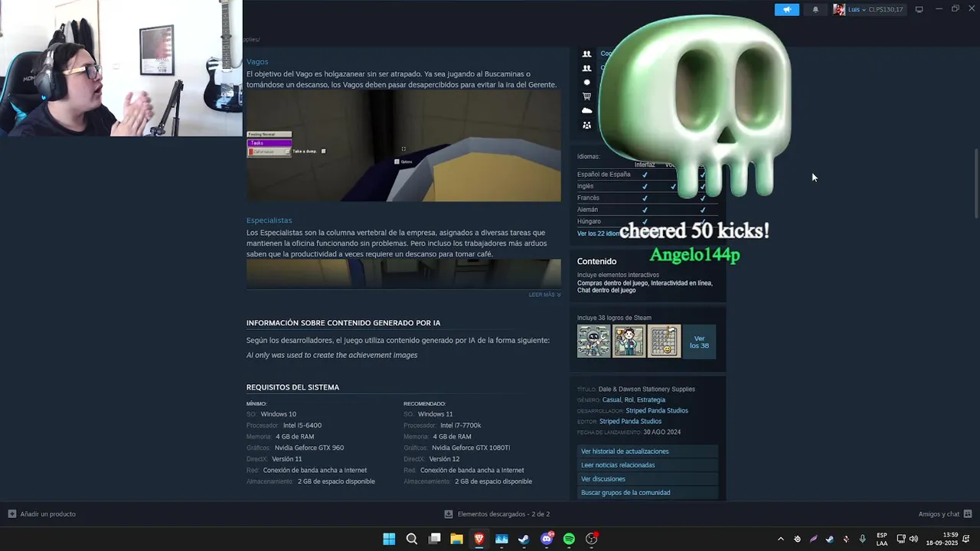
Task: Click Leer noticias relacionadas
Action: click(648, 465)
